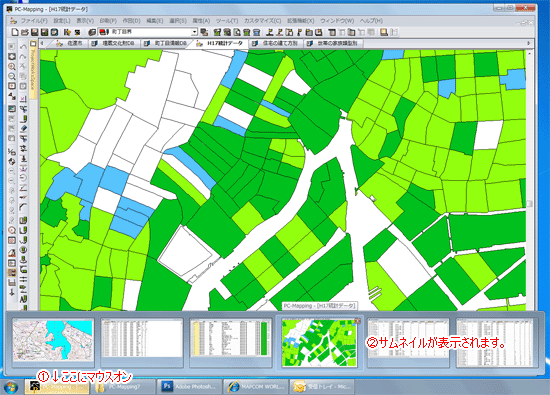This screenshot has height=395, width=550.
Task: Select the zoom out magnifier tool
Action: tap(12, 76)
